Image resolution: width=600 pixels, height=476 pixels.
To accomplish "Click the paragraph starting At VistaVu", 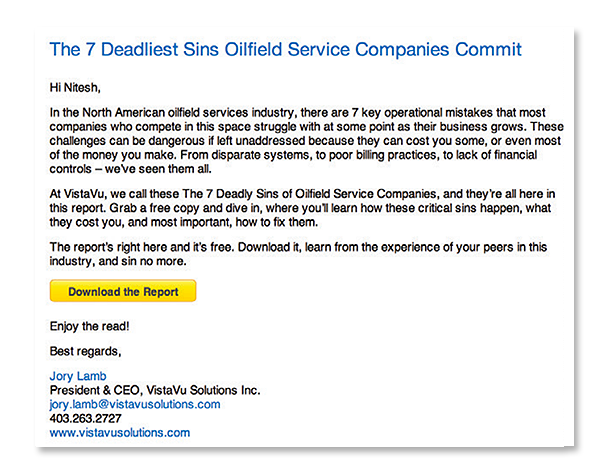I will [302, 208].
